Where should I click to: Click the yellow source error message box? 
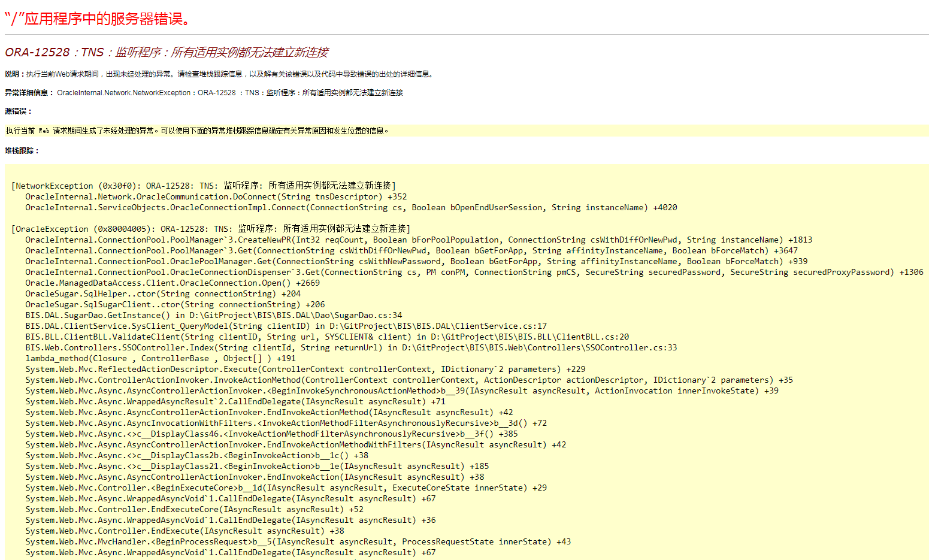[198, 131]
